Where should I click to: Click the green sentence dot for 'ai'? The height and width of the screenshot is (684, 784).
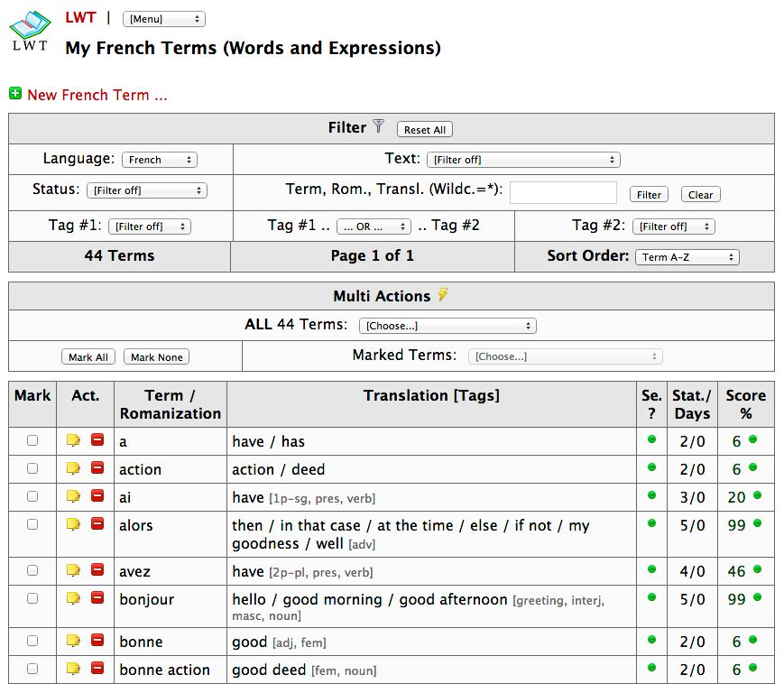point(651,496)
